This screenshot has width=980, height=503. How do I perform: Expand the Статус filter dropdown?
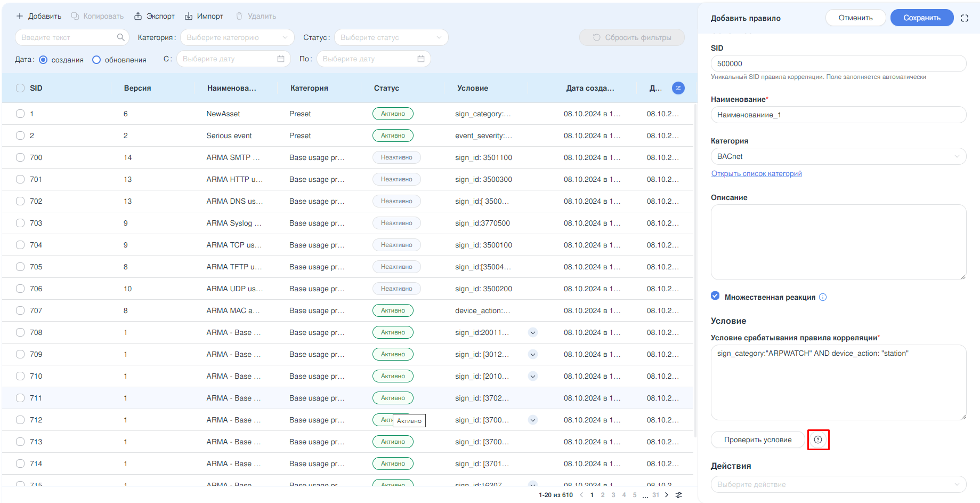point(391,37)
